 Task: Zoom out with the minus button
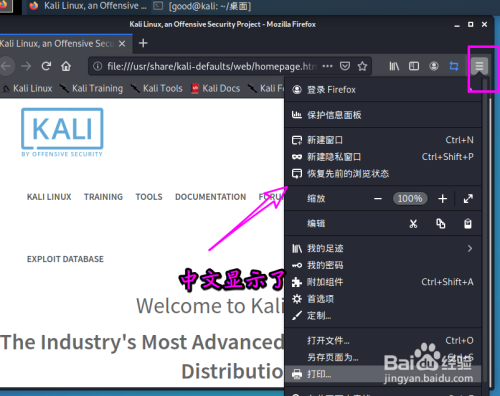click(x=378, y=199)
